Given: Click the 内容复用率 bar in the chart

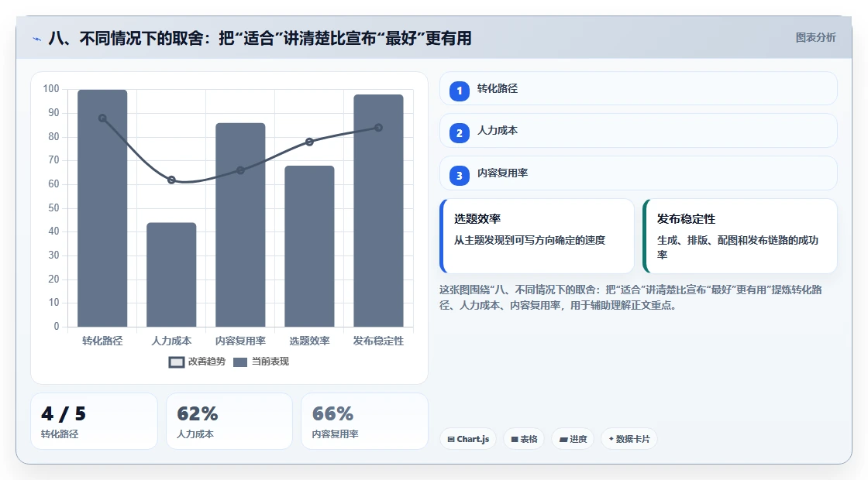Looking at the screenshot, I should click(240, 225).
